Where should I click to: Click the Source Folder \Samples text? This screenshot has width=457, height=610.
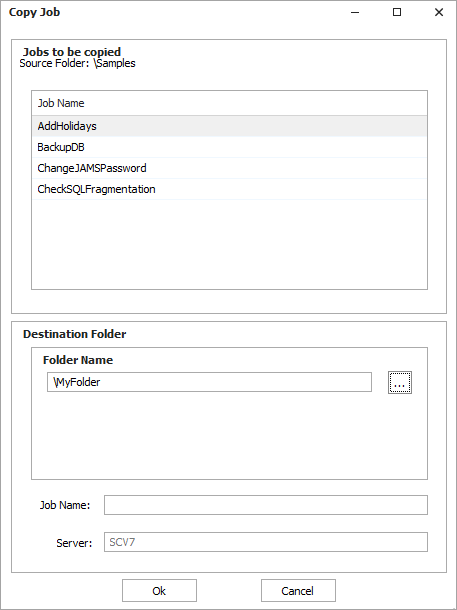[x=77, y=63]
